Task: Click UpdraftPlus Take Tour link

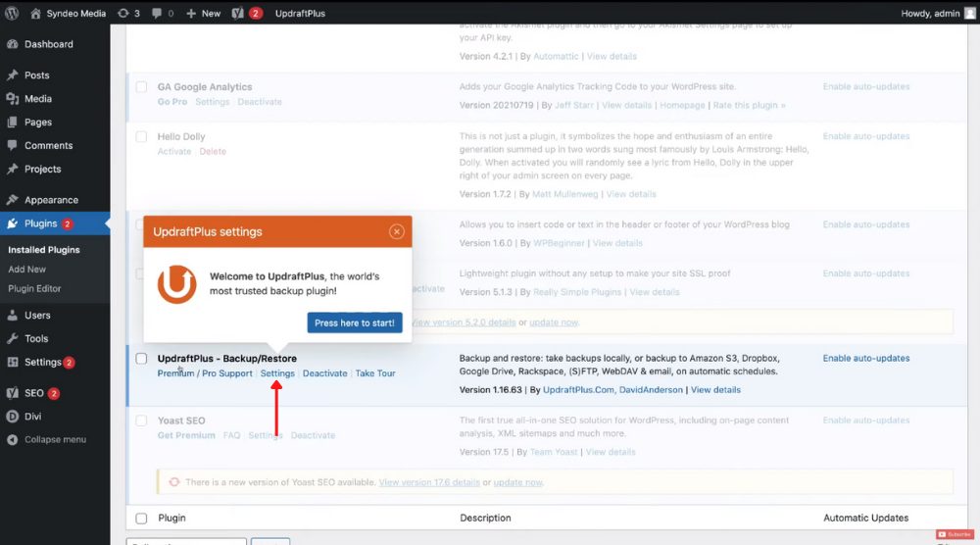Action: click(x=375, y=373)
